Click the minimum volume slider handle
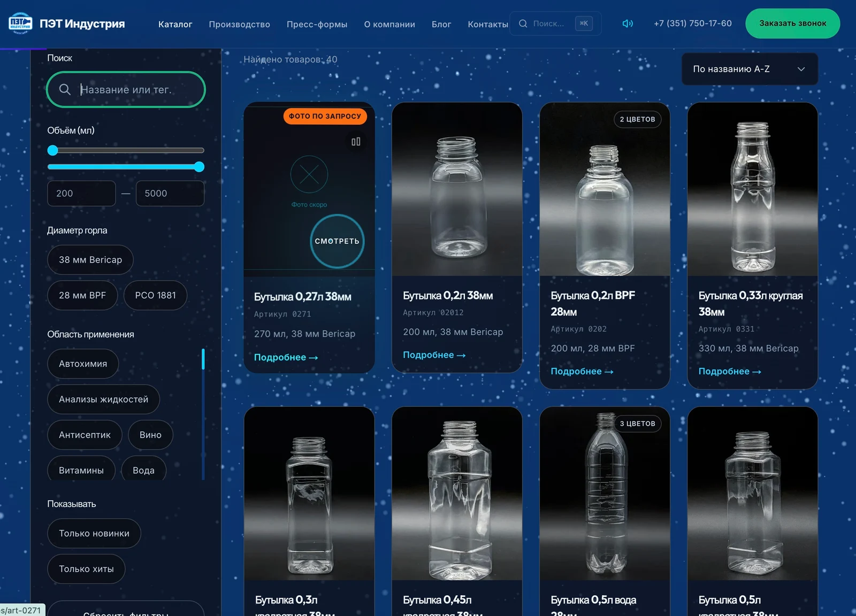This screenshot has width=856, height=616. 52,150
